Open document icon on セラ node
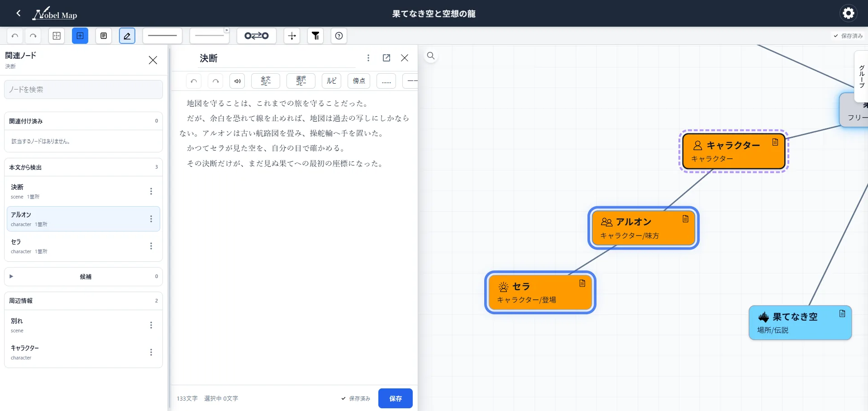This screenshot has width=868, height=411. coord(582,283)
